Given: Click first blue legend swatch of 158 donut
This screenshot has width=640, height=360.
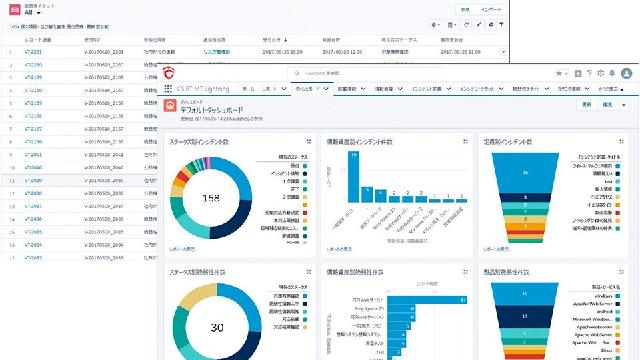Looking at the screenshot, I should (305, 166).
